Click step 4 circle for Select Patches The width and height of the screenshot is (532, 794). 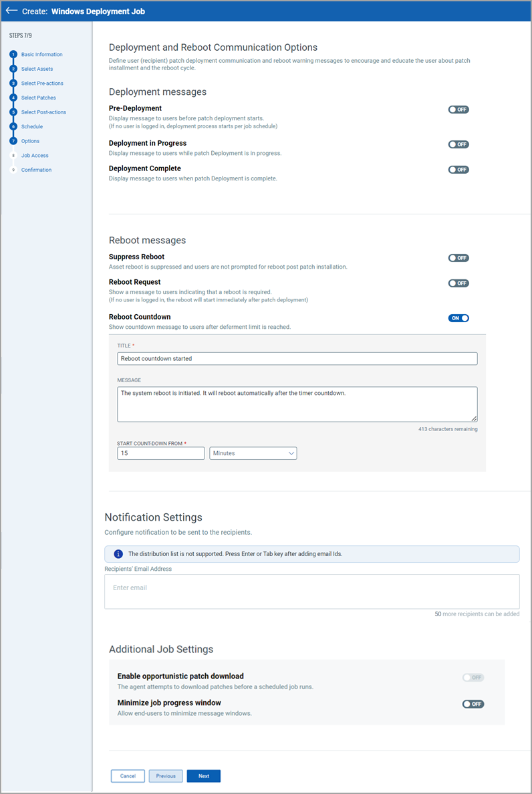(x=13, y=98)
